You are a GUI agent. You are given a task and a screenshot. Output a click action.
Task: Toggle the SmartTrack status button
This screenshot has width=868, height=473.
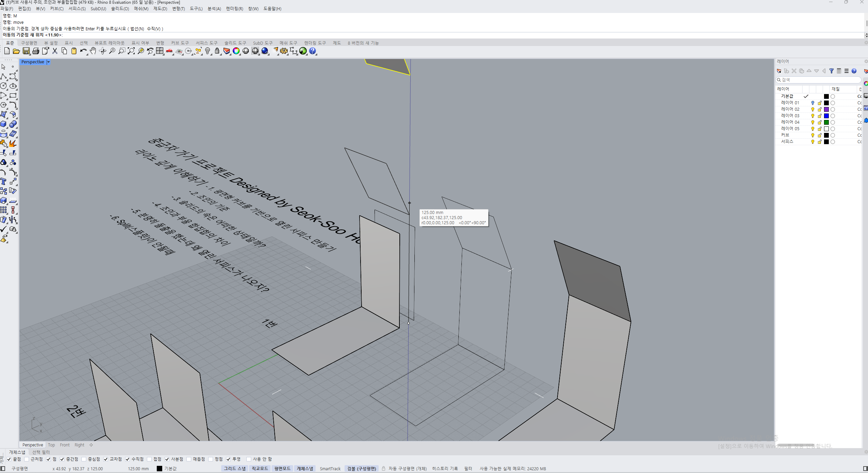pyautogui.click(x=330, y=469)
